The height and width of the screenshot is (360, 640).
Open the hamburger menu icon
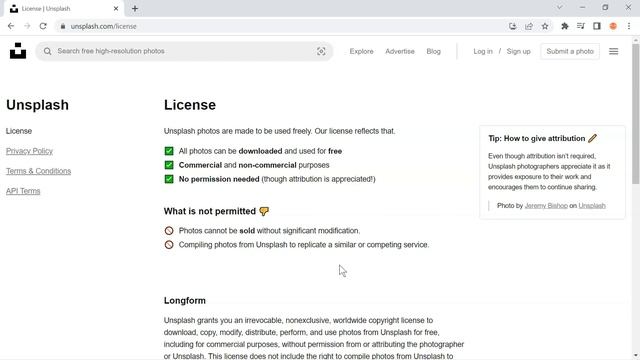click(x=613, y=51)
